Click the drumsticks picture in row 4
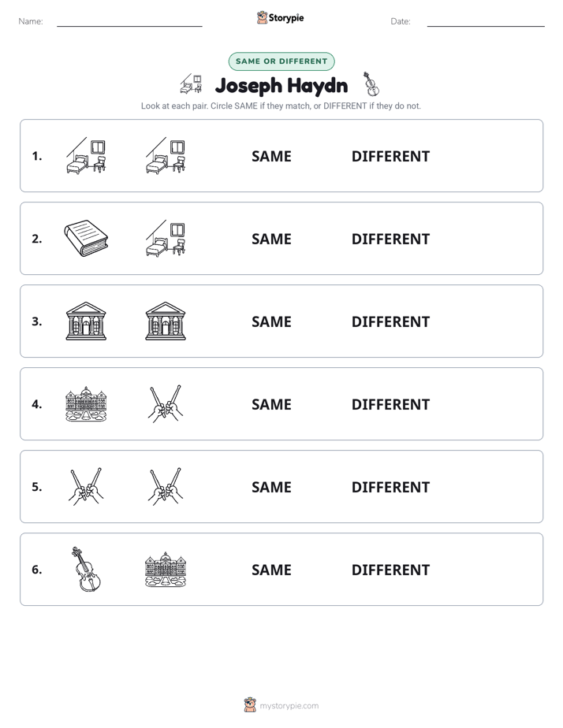Screen dimensions: 563x728 (x=166, y=404)
